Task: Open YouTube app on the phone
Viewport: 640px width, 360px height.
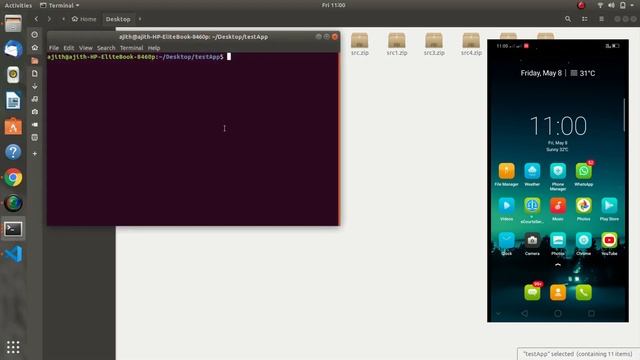Action: click(609, 240)
